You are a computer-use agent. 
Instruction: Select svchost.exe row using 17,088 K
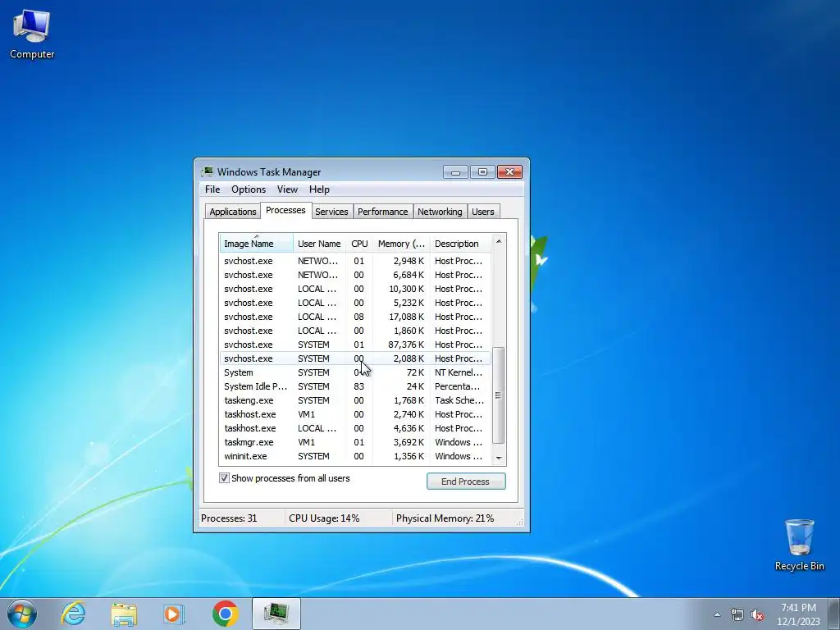355,317
